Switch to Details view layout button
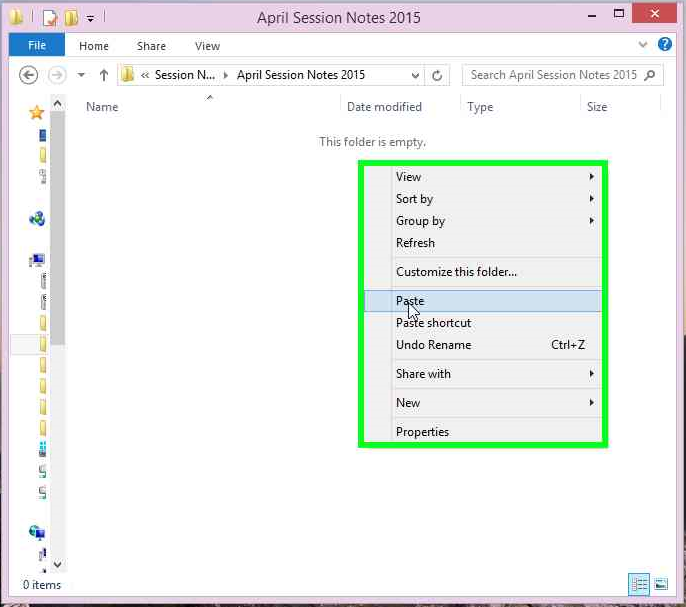The width and height of the screenshot is (686, 607). click(639, 584)
